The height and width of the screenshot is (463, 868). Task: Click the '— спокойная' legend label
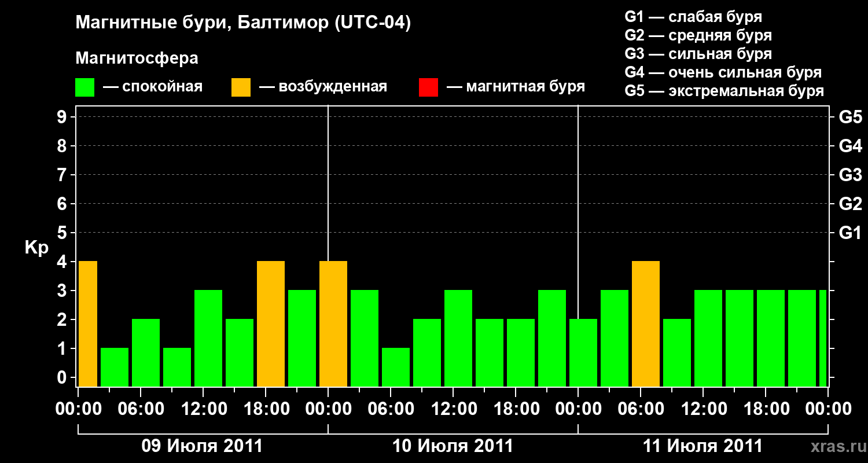[x=152, y=87]
